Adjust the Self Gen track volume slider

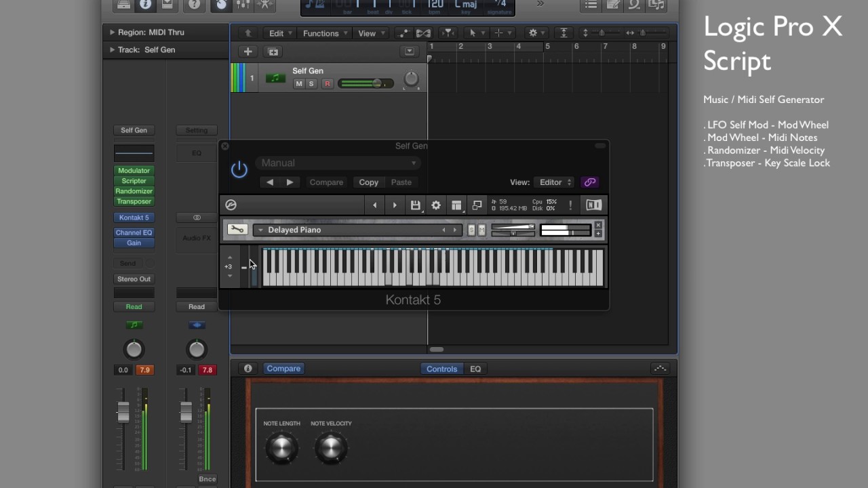[x=365, y=84]
